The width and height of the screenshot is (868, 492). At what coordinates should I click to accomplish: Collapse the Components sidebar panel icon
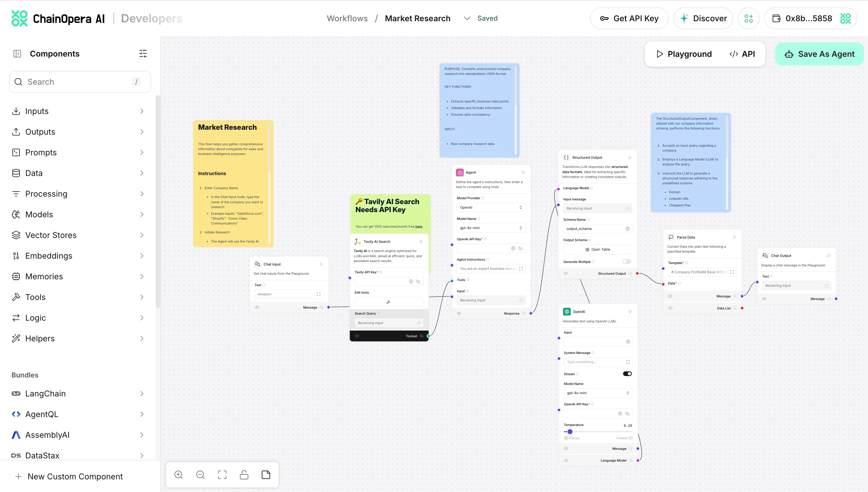17,54
